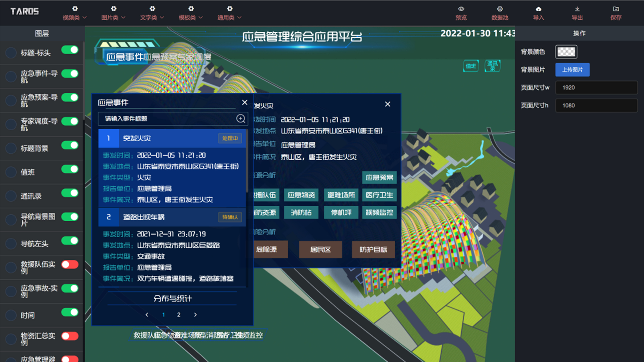The height and width of the screenshot is (362, 644).
Task: Open the 背景颜色 color swatch
Action: click(x=566, y=52)
